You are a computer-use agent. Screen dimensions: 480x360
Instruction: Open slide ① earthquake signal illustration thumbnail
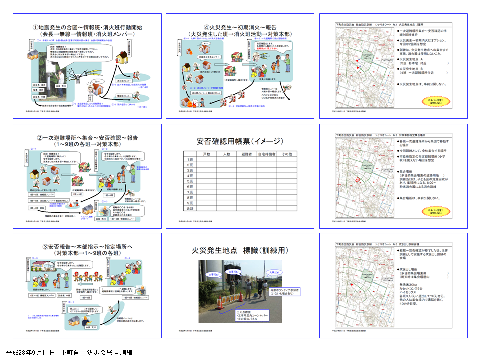click(87, 66)
